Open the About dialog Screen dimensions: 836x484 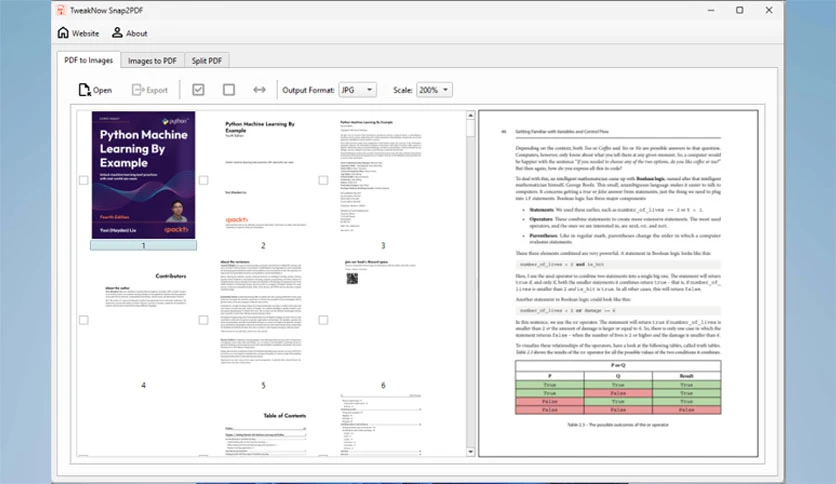pos(130,33)
